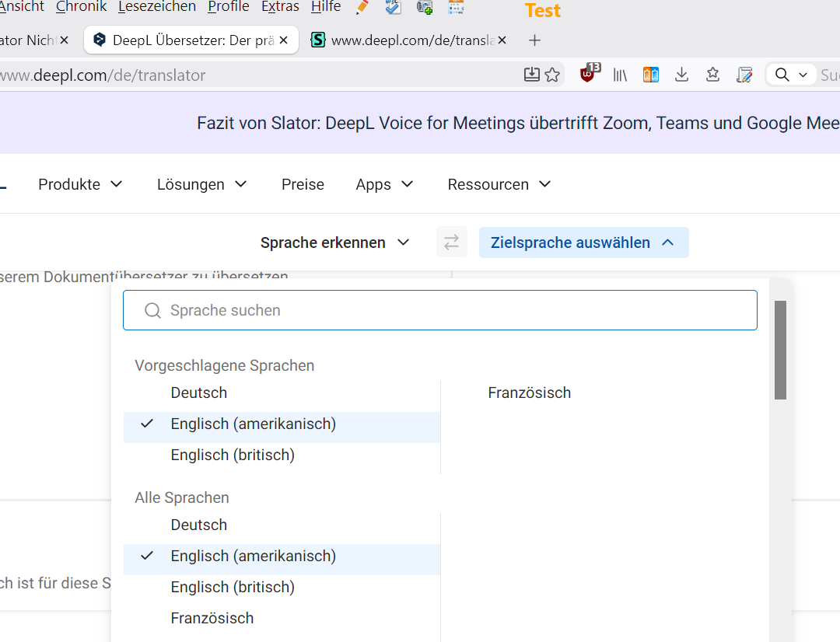
Task: Click the swap languages arrows button
Action: pyautogui.click(x=452, y=242)
